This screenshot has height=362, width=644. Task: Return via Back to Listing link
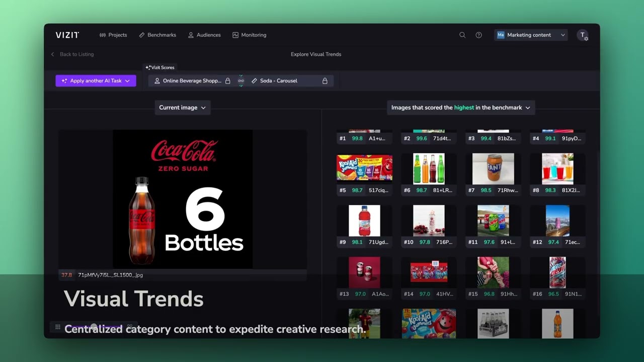point(76,54)
